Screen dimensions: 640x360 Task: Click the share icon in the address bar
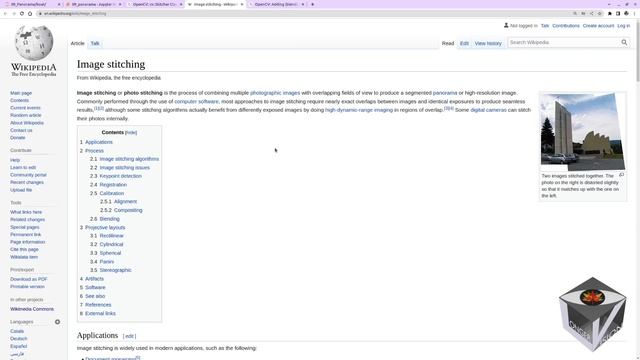(x=591, y=13)
